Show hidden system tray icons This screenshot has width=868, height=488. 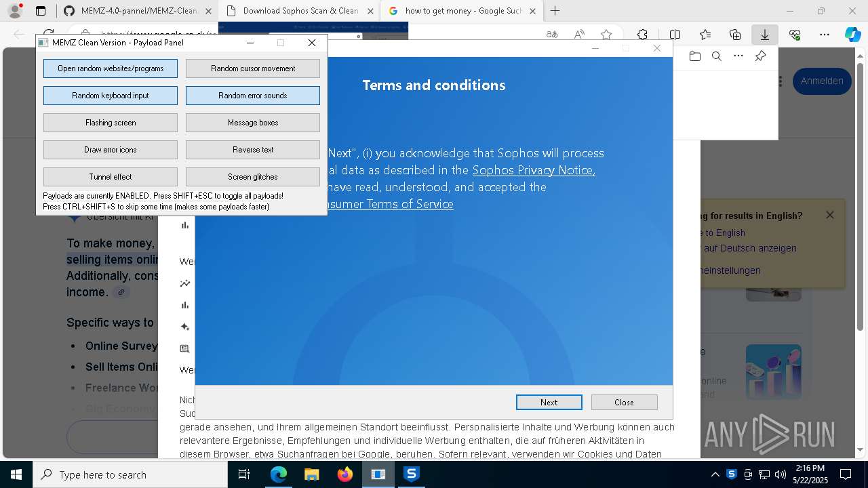click(x=715, y=474)
